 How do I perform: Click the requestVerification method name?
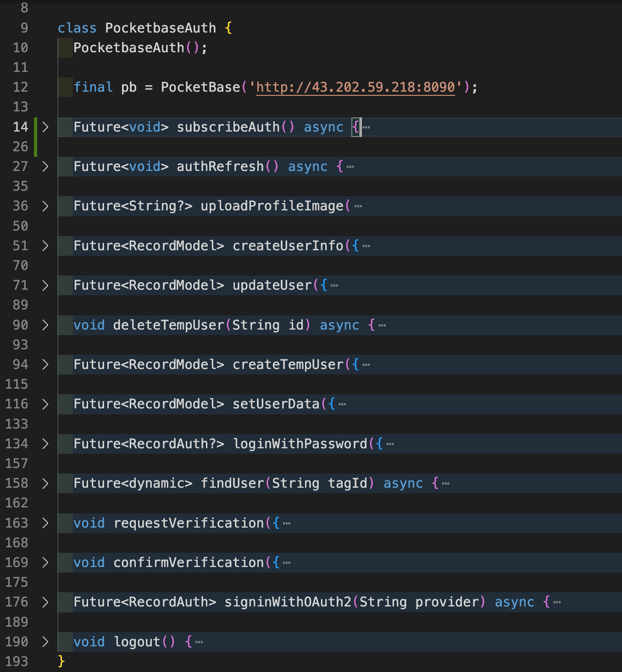click(x=189, y=523)
